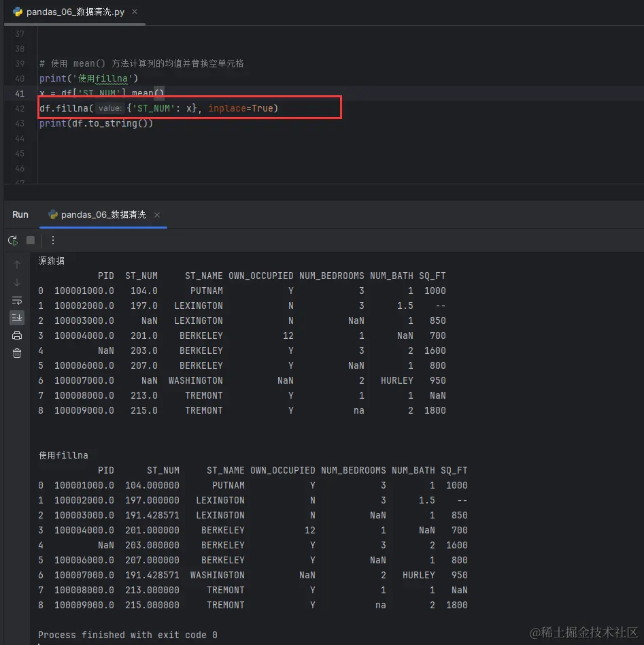Viewport: 644px width, 645px height.
Task: Click the print icon in console sidebar
Action: [17, 335]
